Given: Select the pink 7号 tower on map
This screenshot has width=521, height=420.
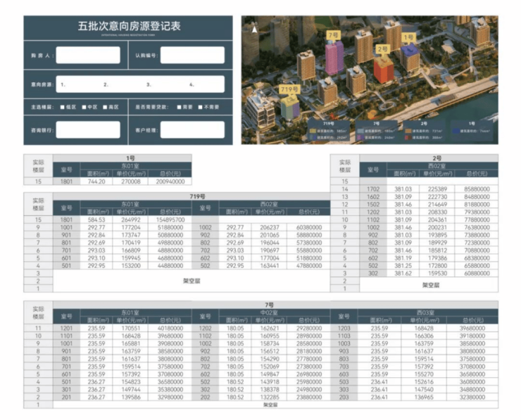Looking at the screenshot, I should [x=334, y=58].
